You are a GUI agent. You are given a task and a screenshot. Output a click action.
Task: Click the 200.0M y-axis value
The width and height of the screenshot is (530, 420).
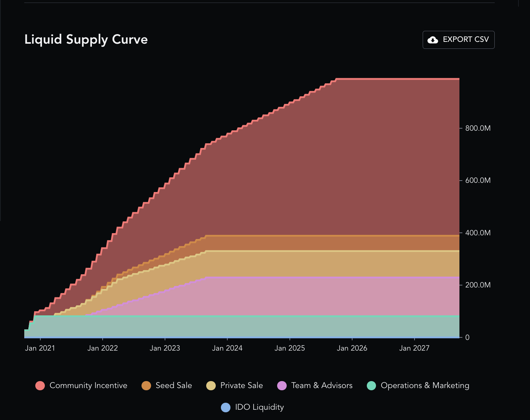click(478, 285)
